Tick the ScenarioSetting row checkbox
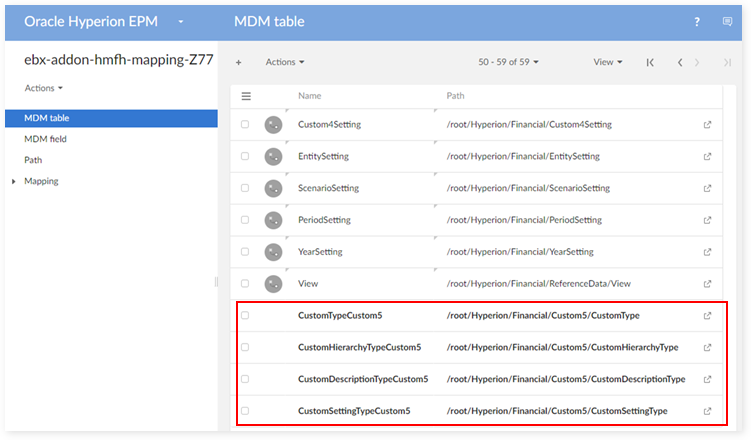751x440 pixels. coord(245,188)
